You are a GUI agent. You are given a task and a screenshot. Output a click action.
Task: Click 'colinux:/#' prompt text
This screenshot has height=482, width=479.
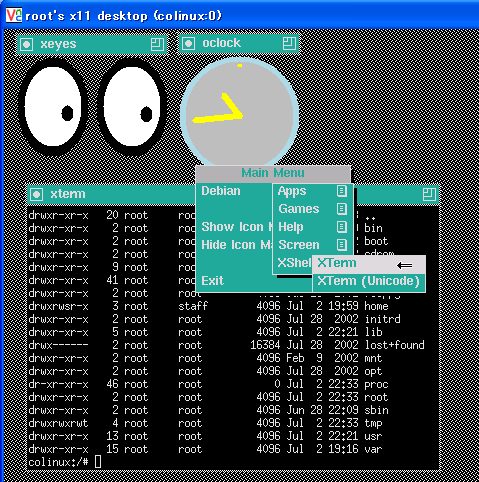(58, 462)
